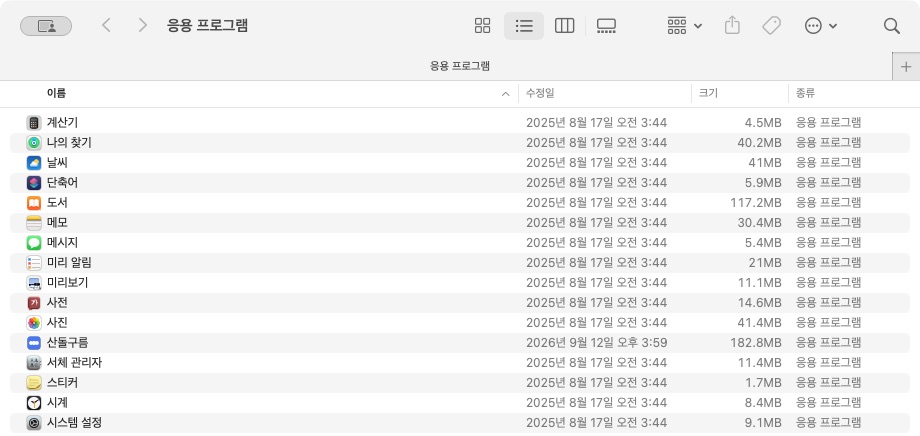The image size is (920, 436).
Task: Click the 9.1MB size value
Action: 762,423
